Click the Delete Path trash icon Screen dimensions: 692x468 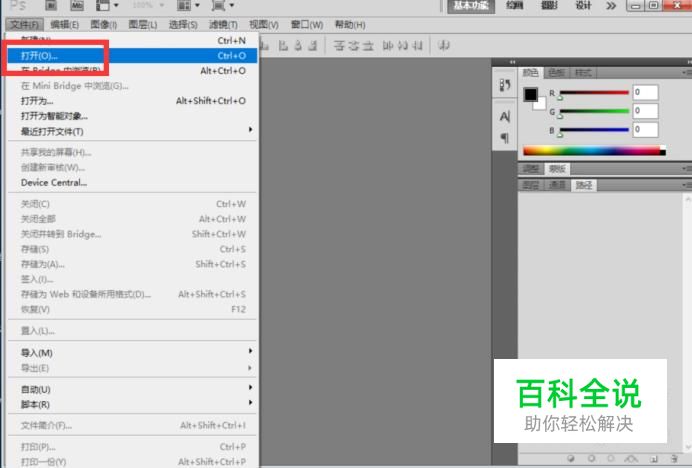[674, 459]
